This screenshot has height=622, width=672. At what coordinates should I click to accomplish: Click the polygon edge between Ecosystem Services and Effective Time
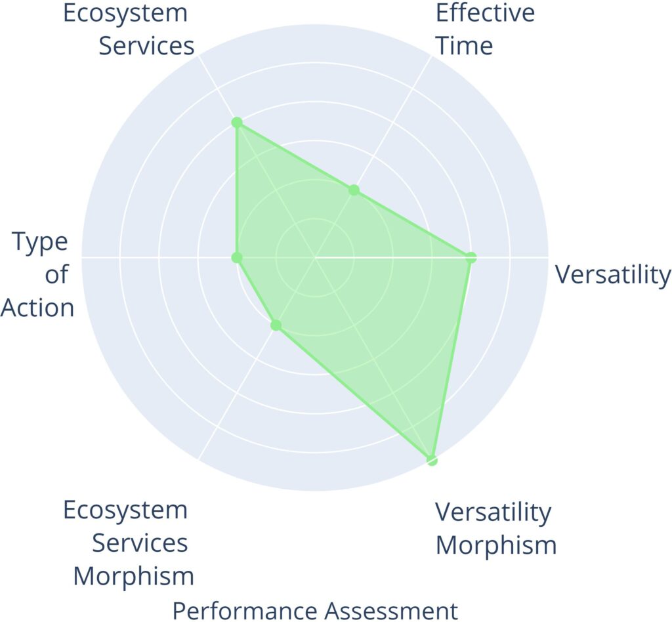click(295, 156)
